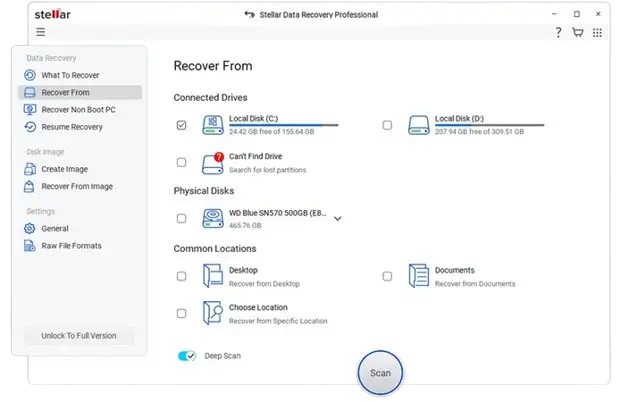Click the General settings gear icon
The width and height of the screenshot is (621, 402).
point(30,228)
